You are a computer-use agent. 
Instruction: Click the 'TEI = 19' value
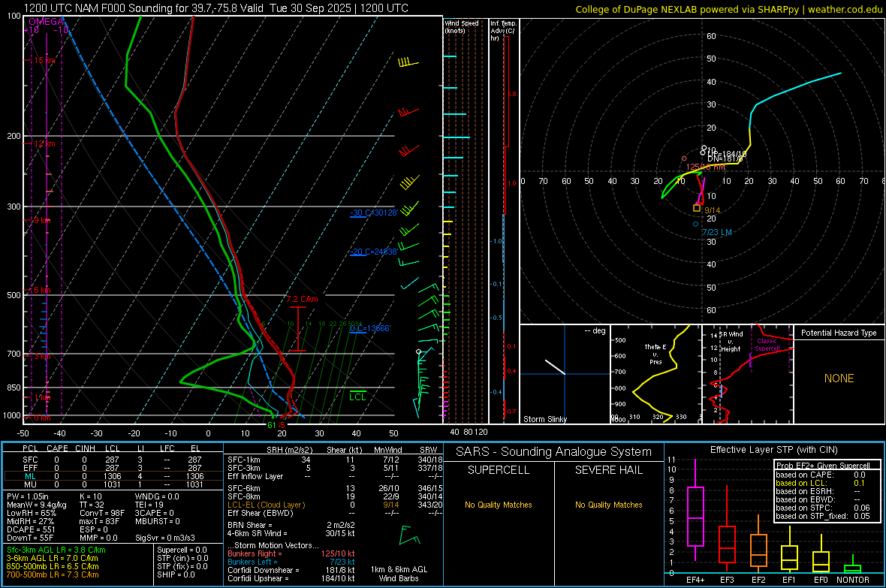pyautogui.click(x=149, y=505)
